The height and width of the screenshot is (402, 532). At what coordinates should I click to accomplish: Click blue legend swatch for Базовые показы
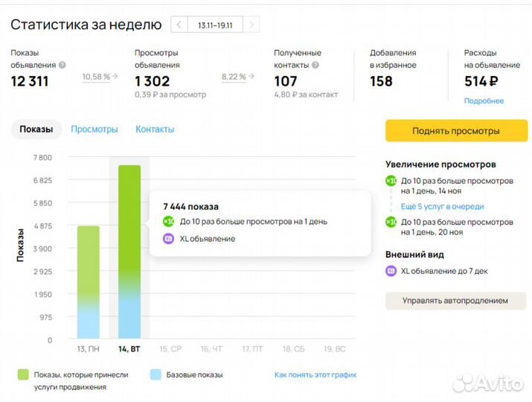[156, 374]
